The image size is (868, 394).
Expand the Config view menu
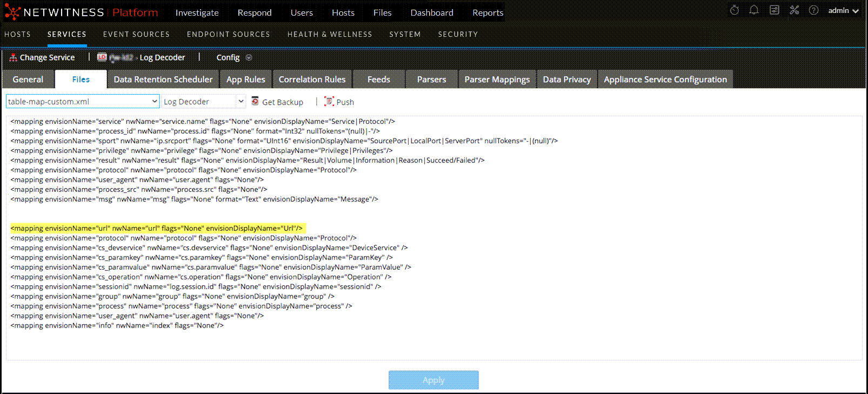(x=249, y=58)
